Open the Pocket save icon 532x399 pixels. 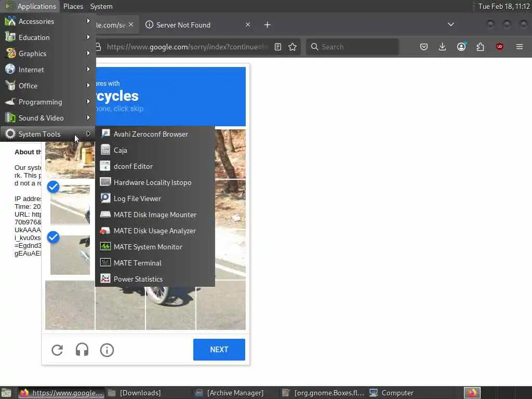423,47
